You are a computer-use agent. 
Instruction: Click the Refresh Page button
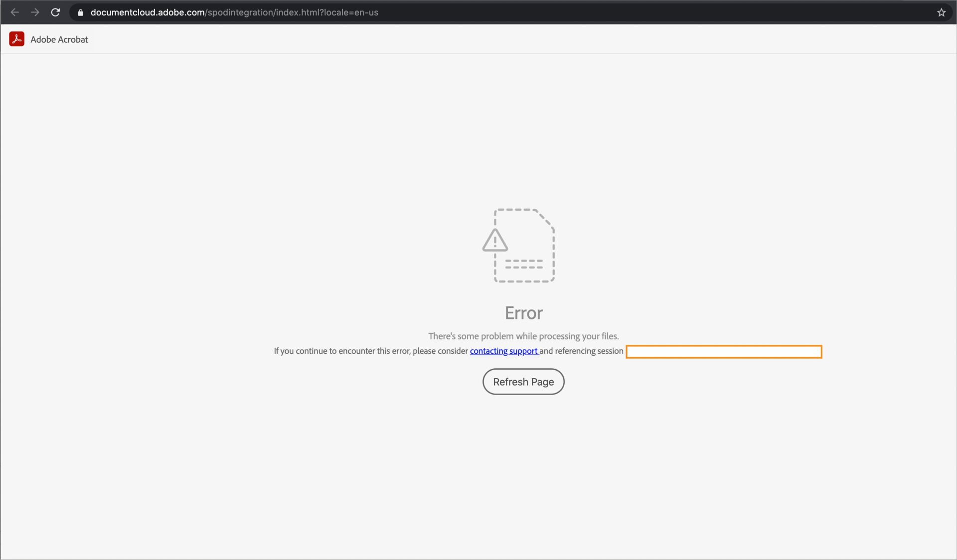pos(523,381)
